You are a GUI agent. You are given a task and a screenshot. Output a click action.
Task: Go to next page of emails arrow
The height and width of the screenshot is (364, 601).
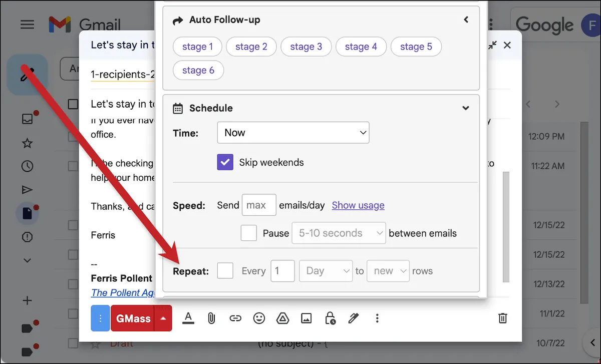557,104
